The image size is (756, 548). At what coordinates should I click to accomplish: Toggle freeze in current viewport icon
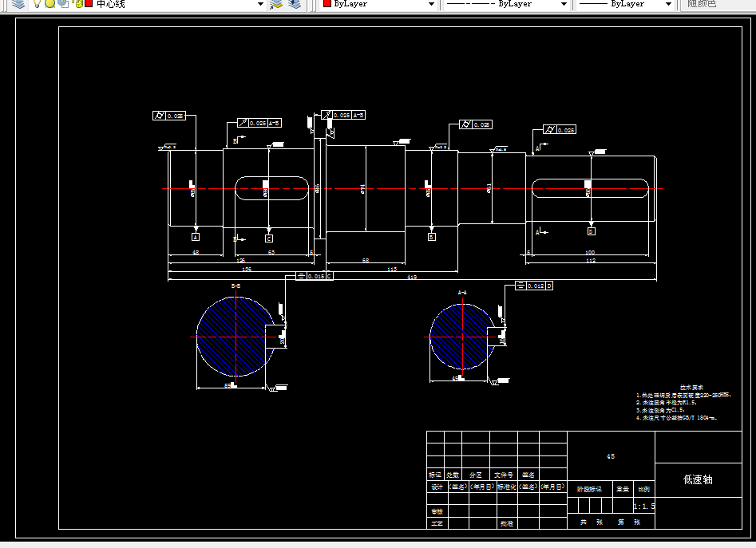coord(63,4)
